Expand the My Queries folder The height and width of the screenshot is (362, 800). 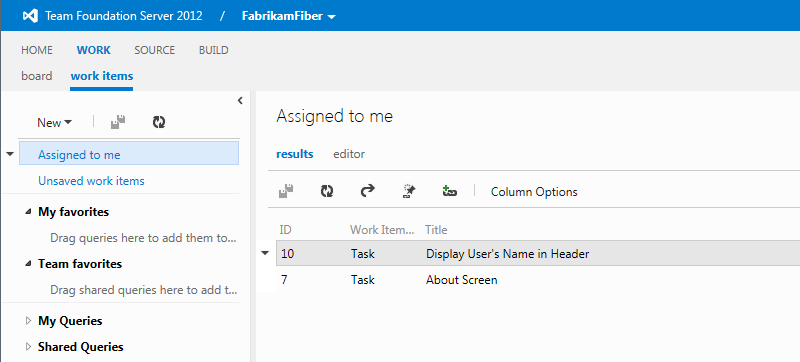[x=28, y=321]
